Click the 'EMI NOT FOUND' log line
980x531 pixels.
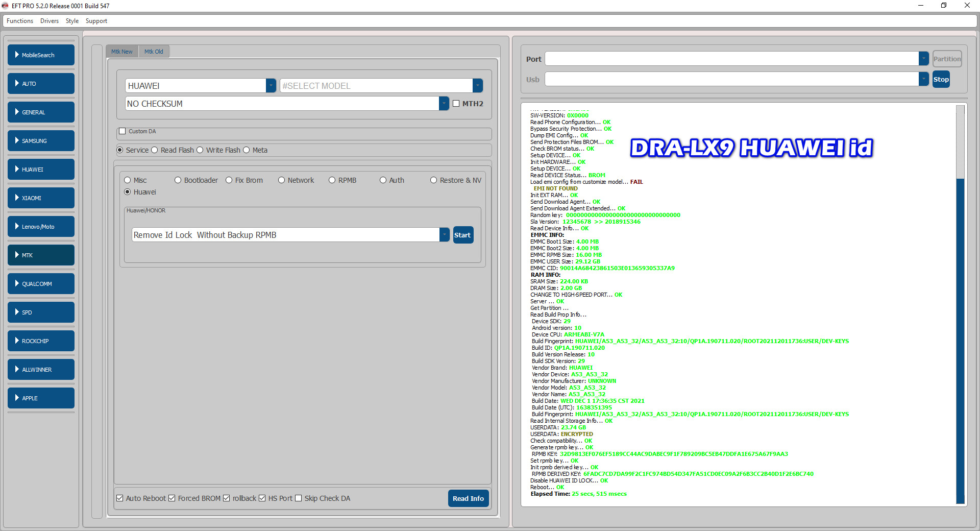[555, 188]
